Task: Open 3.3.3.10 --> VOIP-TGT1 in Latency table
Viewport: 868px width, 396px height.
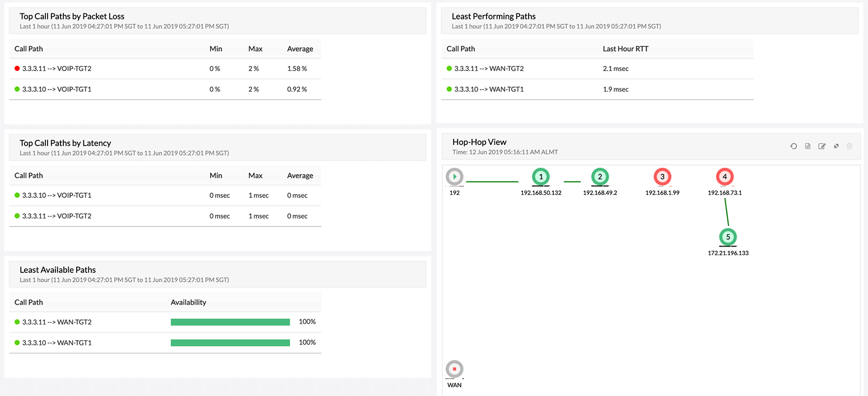Action: [x=57, y=196]
